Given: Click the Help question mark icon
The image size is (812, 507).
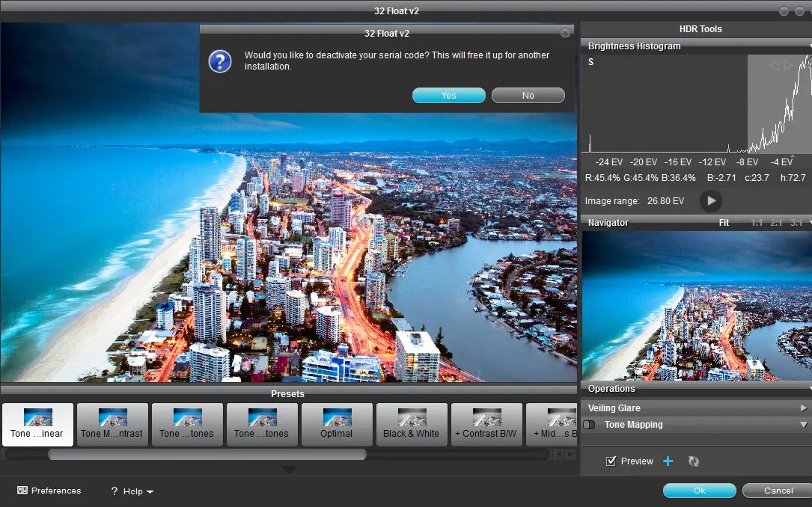Looking at the screenshot, I should point(114,491).
